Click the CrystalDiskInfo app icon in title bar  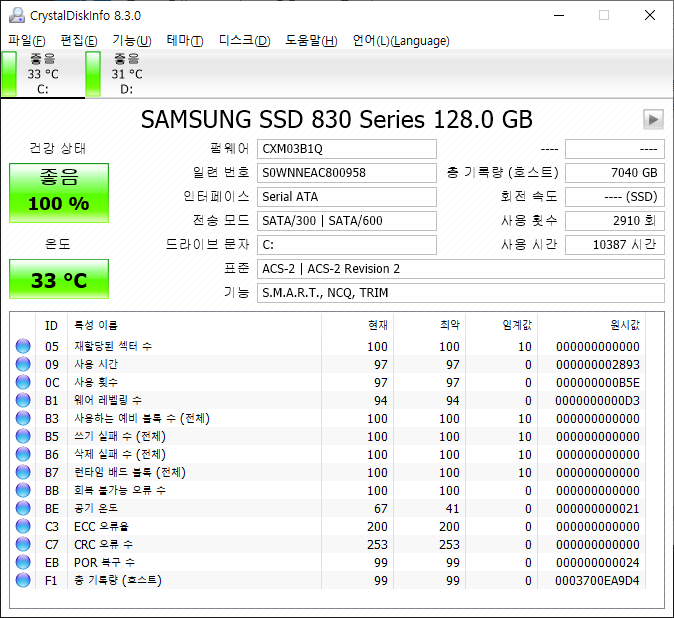point(16,15)
